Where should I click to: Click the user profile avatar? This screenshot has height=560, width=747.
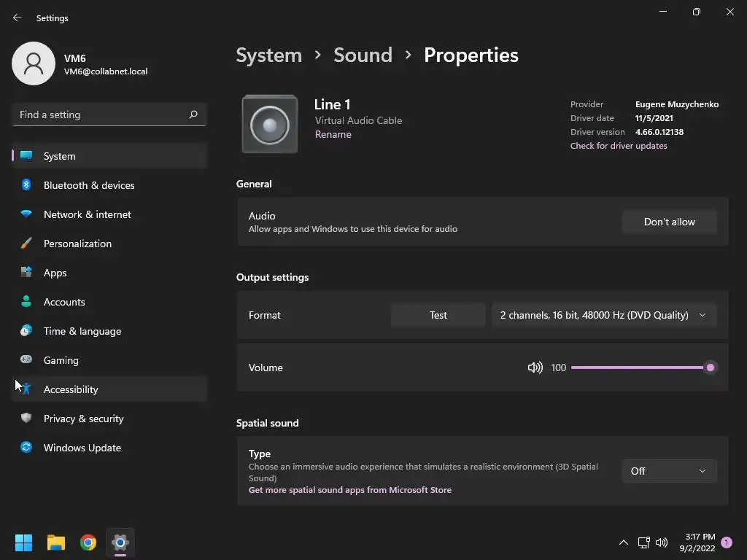[x=34, y=63]
